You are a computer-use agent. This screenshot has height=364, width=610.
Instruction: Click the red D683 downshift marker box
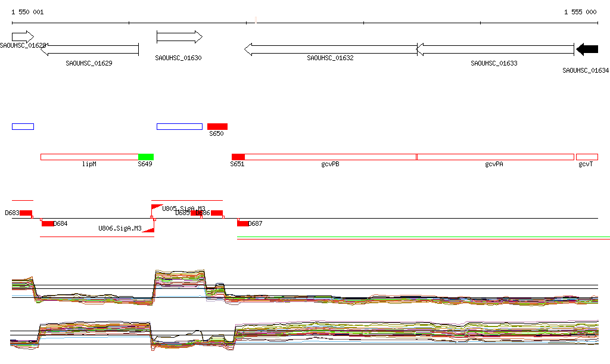tap(26, 213)
